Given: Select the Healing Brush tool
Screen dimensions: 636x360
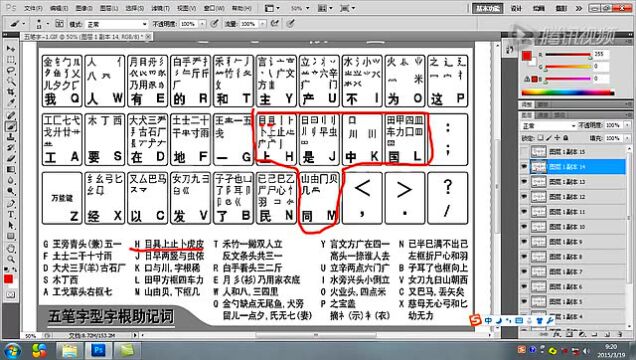Looking at the screenshot, I should [x=11, y=116].
